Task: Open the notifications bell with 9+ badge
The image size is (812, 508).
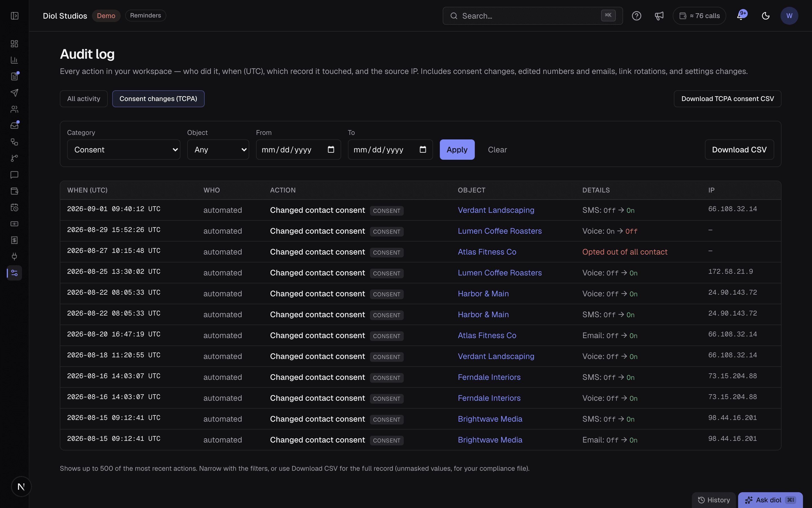Action: tap(742, 16)
